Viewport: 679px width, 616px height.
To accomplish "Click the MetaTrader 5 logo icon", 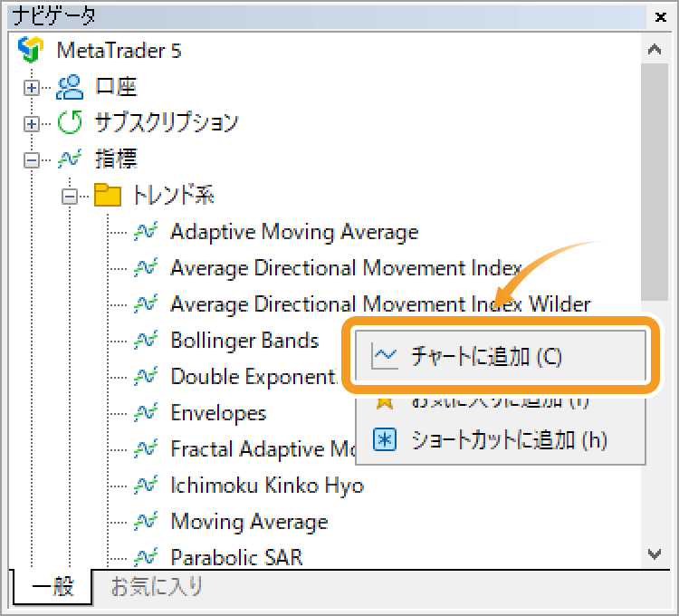I will [31, 50].
